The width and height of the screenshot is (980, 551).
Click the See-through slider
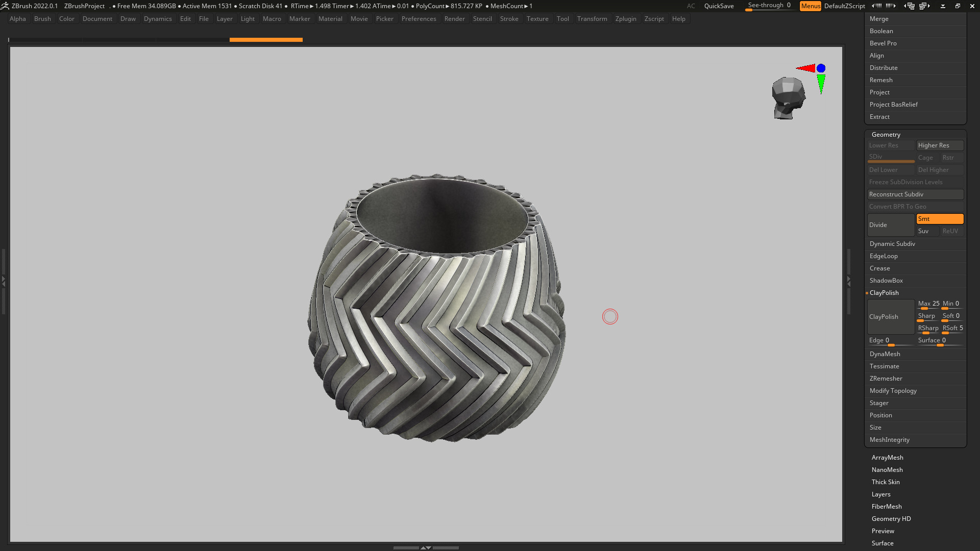pos(769,6)
